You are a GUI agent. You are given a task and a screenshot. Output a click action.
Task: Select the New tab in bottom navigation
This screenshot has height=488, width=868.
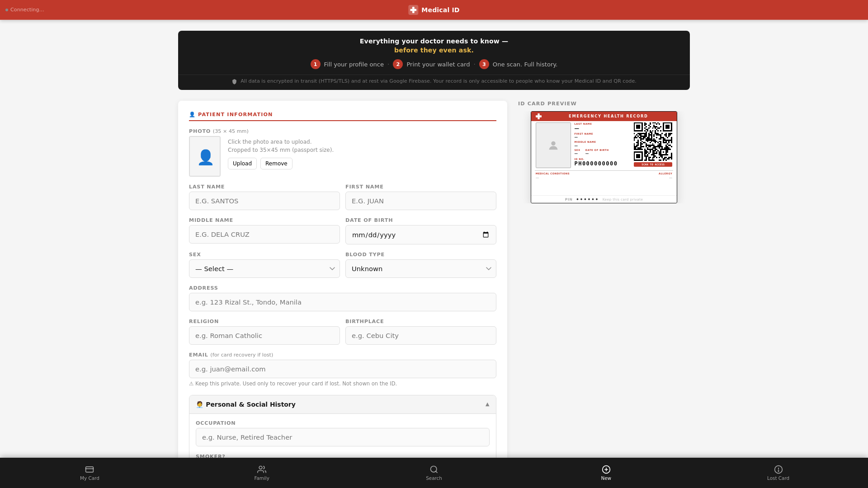[x=606, y=473]
